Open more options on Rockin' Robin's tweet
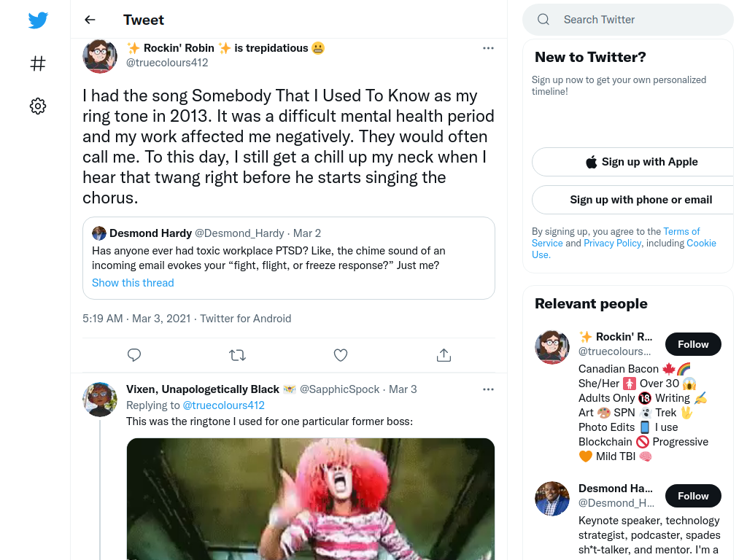Viewport: 747px width, 560px height. coord(488,48)
